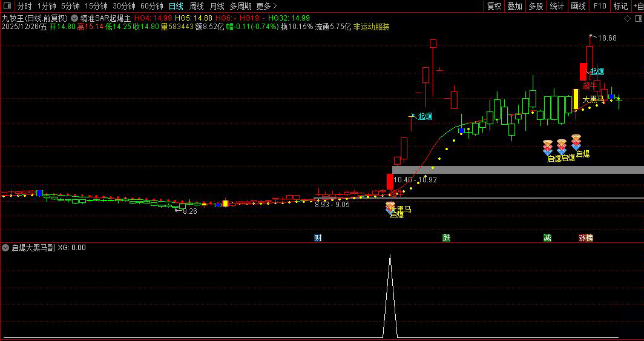
Task: Click the 叠加 overlay button
Action: coord(514,6)
